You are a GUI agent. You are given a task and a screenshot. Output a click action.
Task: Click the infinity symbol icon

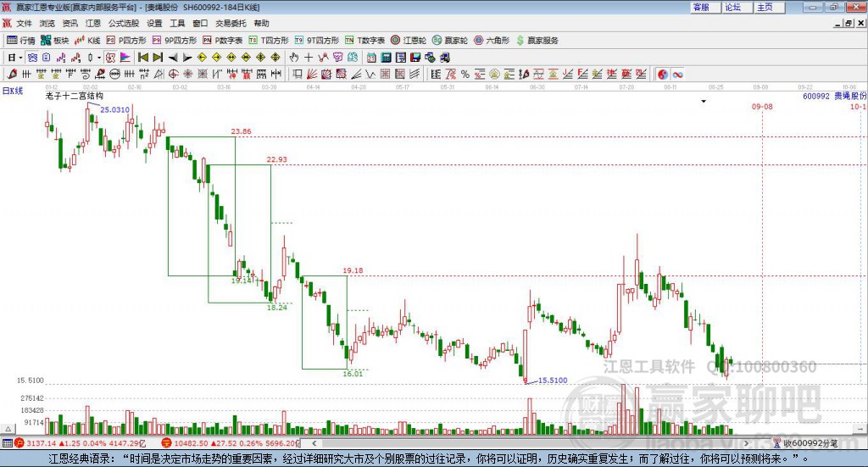click(677, 74)
